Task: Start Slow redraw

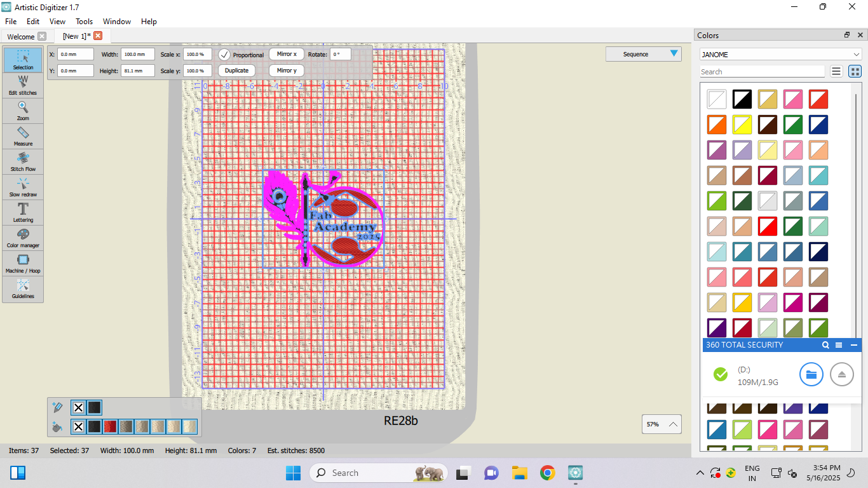Action: coord(23,187)
